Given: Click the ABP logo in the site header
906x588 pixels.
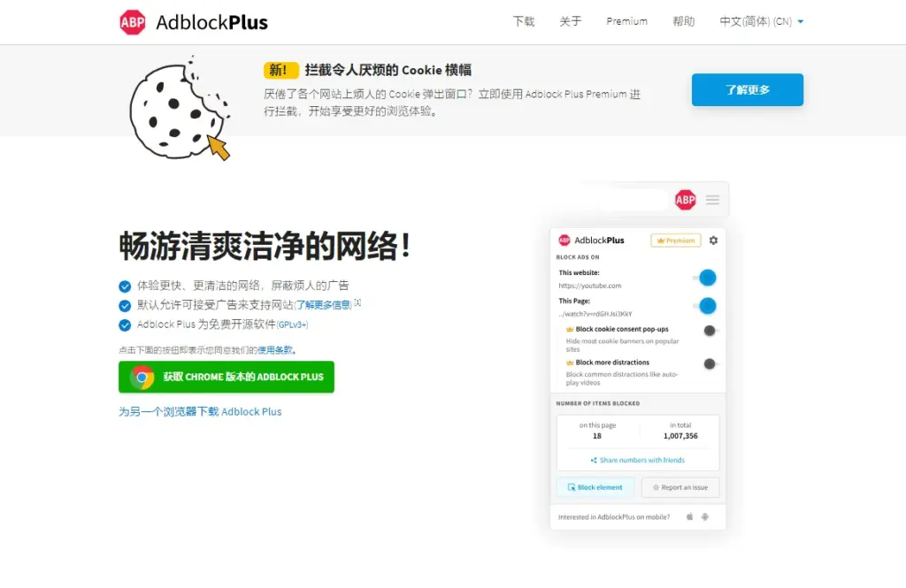Looking at the screenshot, I should [x=133, y=22].
